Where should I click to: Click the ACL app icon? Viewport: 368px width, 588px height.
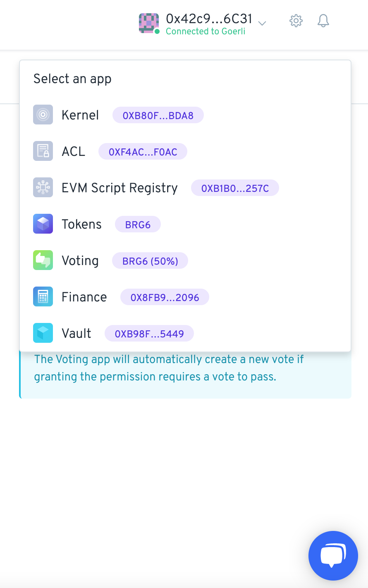pyautogui.click(x=43, y=151)
